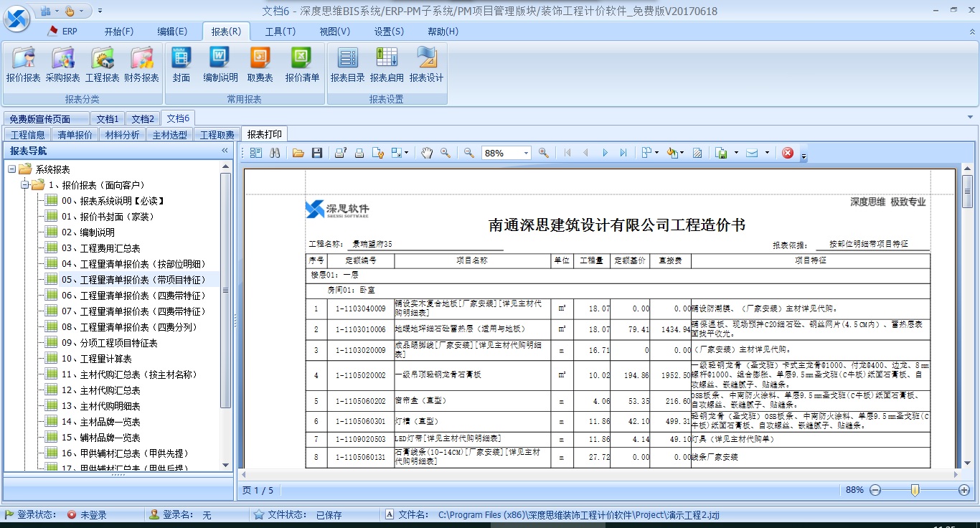
Task: Toggle the thumbnails panel in print preview
Action: [x=255, y=152]
